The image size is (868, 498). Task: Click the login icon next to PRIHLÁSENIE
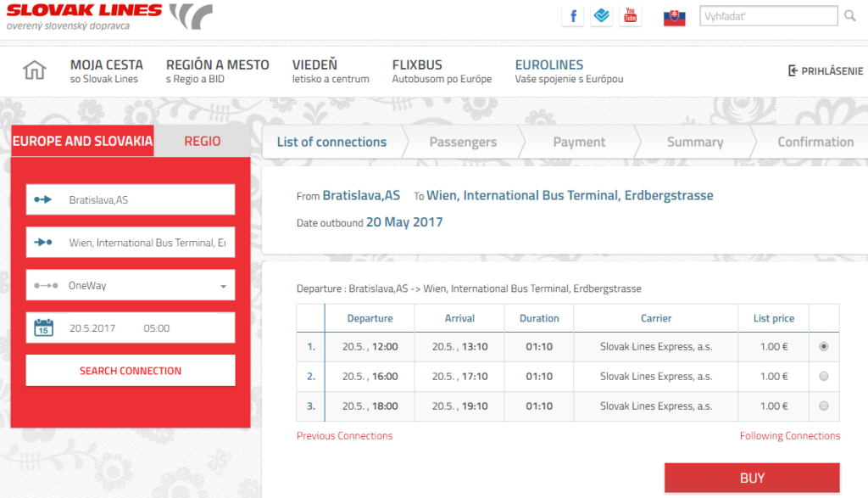pyautogui.click(x=793, y=70)
